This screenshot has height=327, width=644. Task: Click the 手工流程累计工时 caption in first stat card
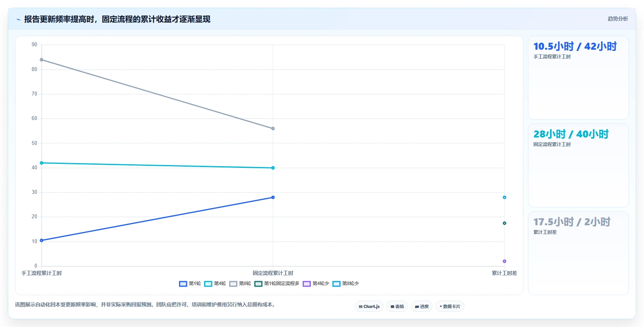[552, 57]
